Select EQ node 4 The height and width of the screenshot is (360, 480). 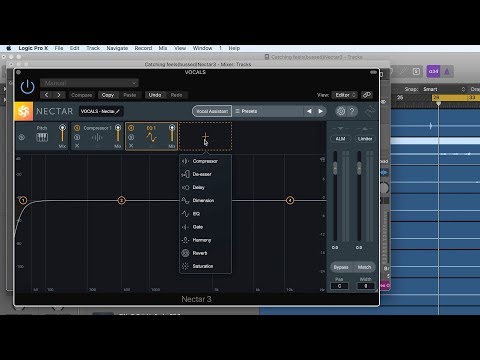[290, 200]
